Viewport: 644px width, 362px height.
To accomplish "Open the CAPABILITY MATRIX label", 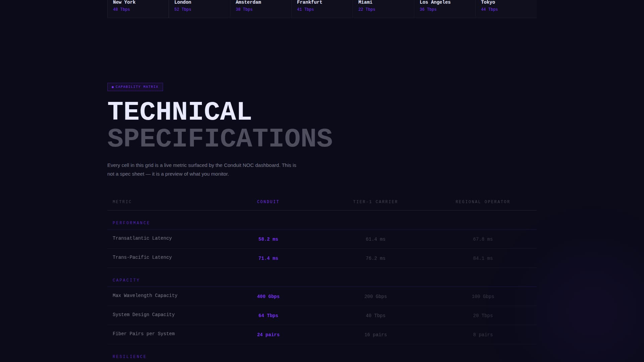I will (x=137, y=87).
